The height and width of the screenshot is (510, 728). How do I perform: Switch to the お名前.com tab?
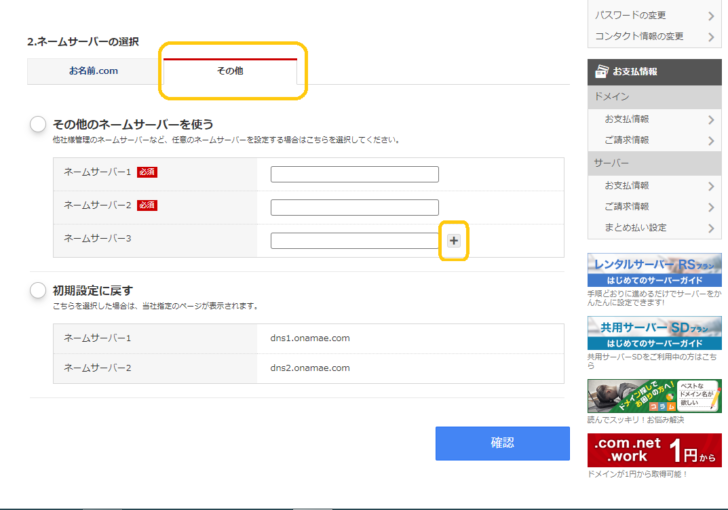(93, 71)
